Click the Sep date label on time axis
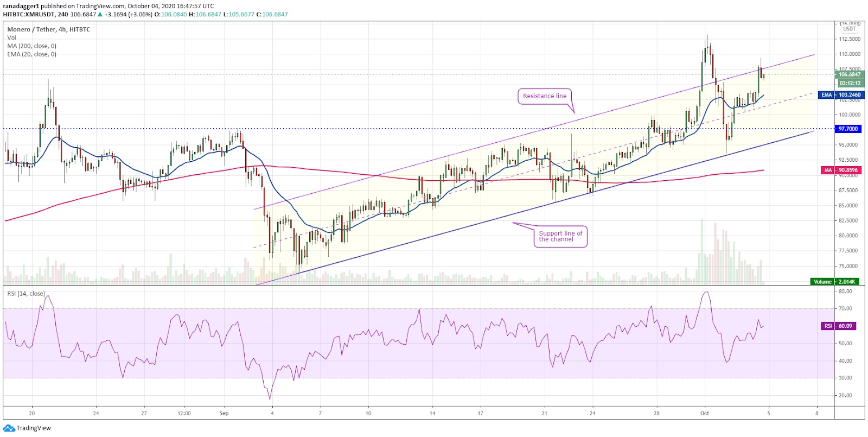Image resolution: width=868 pixels, height=437 pixels. pyautogui.click(x=224, y=413)
